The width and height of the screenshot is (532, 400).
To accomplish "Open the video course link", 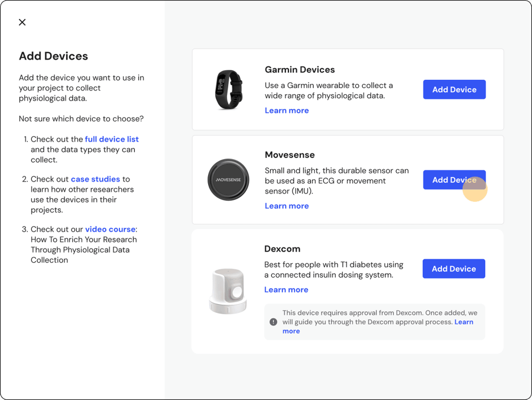I will point(110,229).
